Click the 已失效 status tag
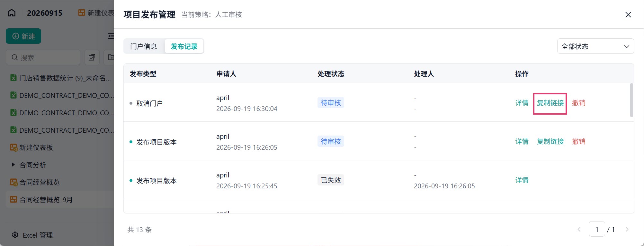644x246 pixels. coord(331,180)
